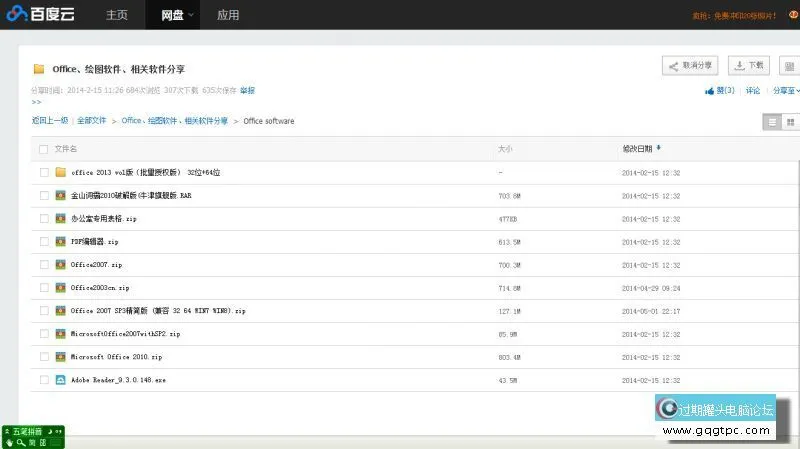This screenshot has width=800, height=449.
Task: Expand share details with the >> arrow
Action: (x=36, y=102)
